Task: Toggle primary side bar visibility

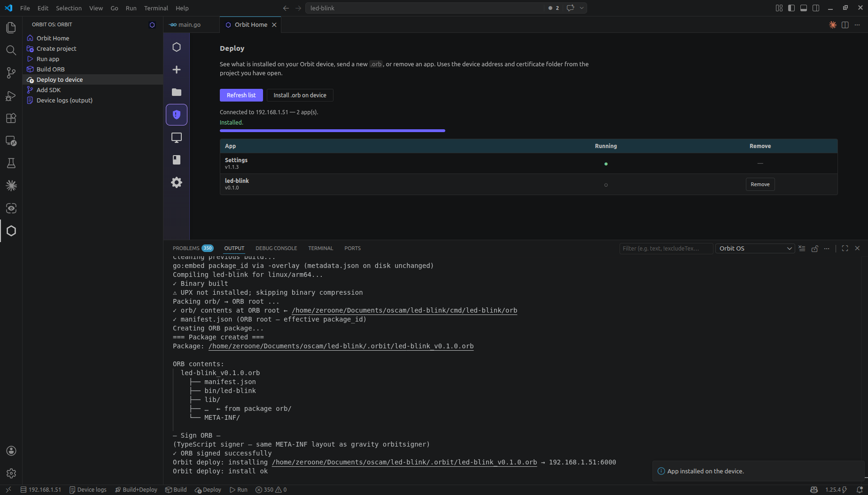Action: (791, 8)
